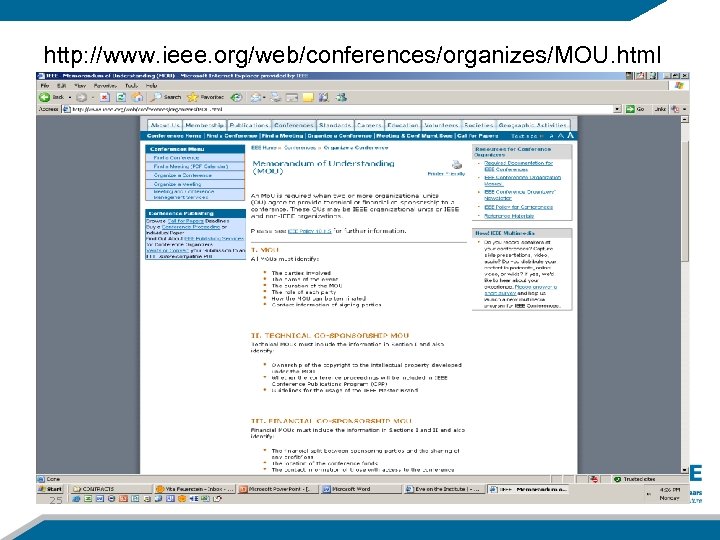Screen dimensions: 720x540
Task: Open Favorites with the star icon
Action: pos(205,97)
